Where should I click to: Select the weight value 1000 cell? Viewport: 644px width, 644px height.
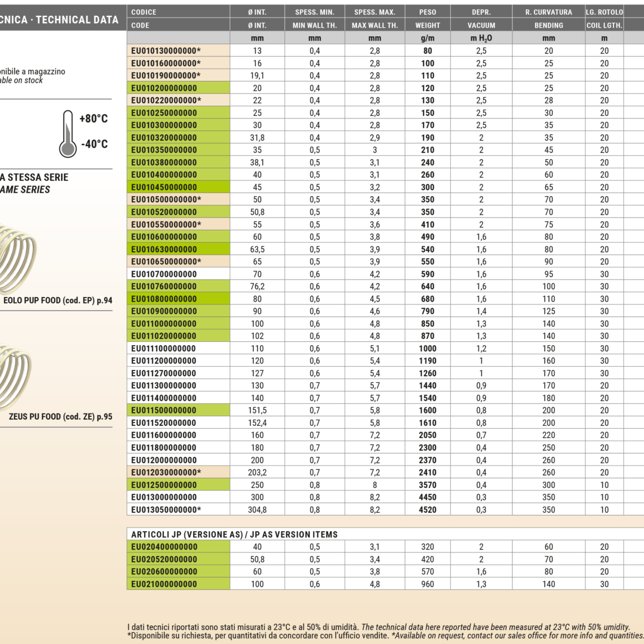[x=427, y=349]
